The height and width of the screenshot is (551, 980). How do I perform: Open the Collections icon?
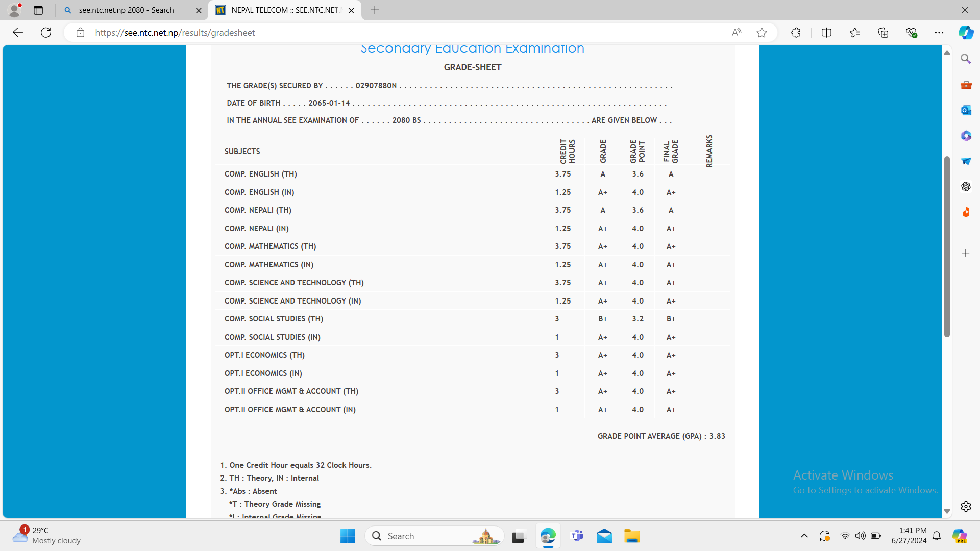click(883, 33)
